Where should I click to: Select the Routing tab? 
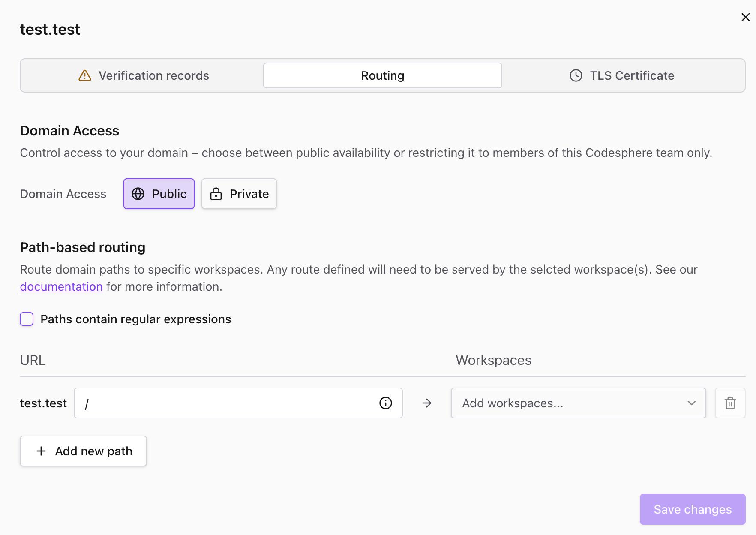pyautogui.click(x=382, y=75)
